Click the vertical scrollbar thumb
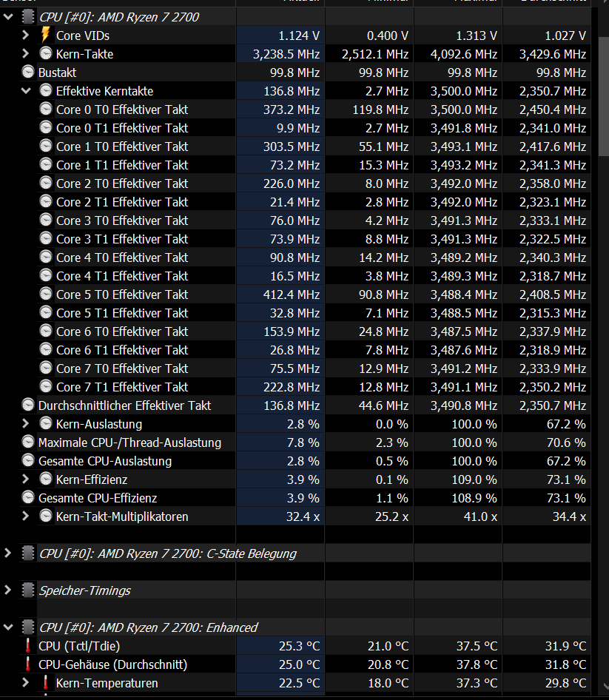Image resolution: width=609 pixels, height=700 pixels. click(603, 96)
